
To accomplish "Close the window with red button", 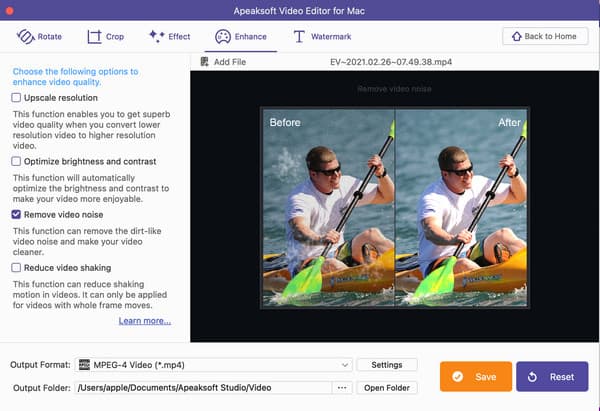I will (x=10, y=11).
